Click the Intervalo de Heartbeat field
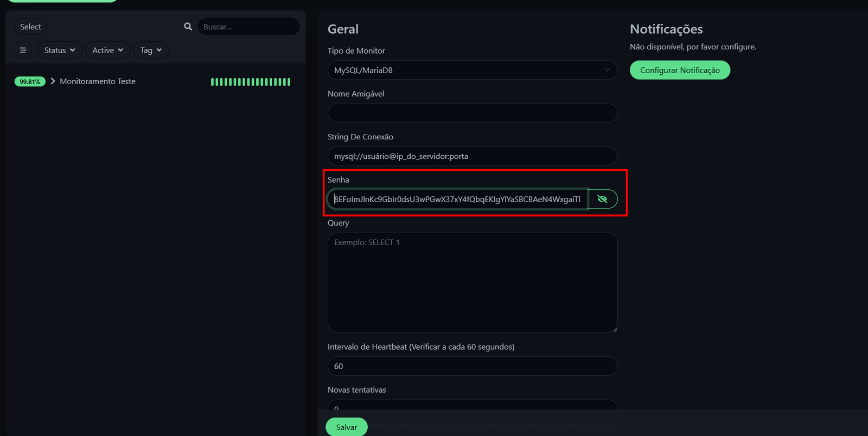 472,366
